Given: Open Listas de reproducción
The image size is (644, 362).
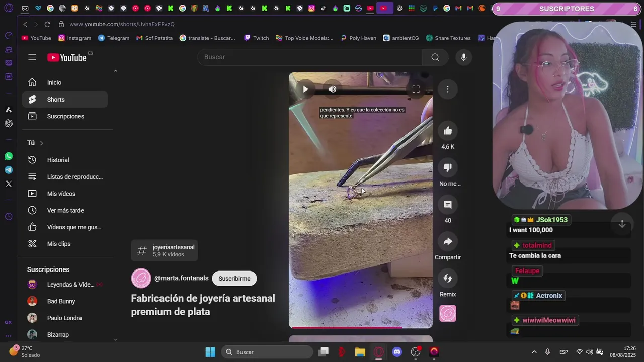Looking at the screenshot, I should 65,177.
